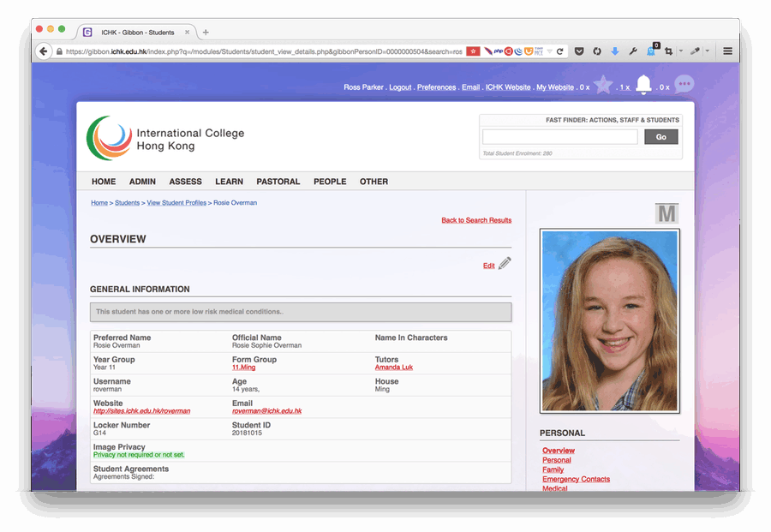Screen dimensions: 771x532
Task: Open the ASSESS menu
Action: tap(185, 182)
